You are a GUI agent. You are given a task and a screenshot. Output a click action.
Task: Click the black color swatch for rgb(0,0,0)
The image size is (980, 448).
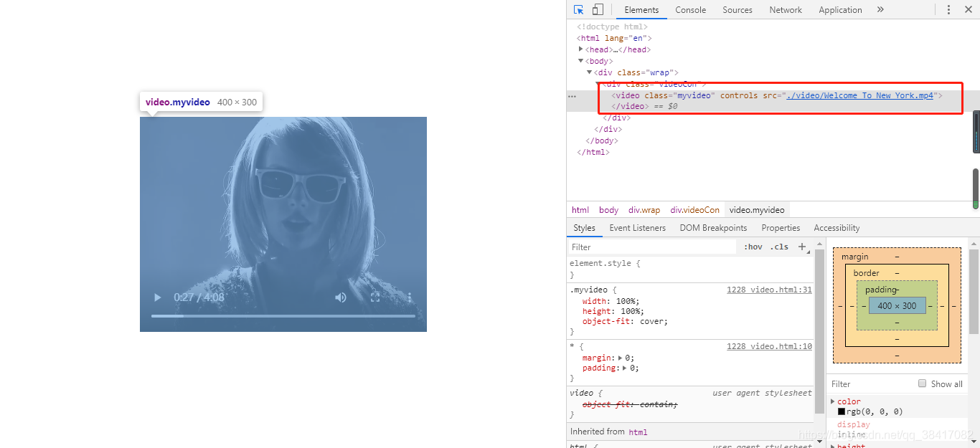pos(841,411)
